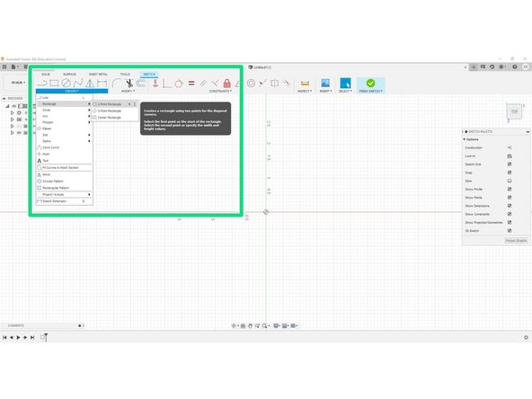Click Finish Sketch button in Sketch Palette
Viewport: 532px width, 399px height.
pos(516,241)
